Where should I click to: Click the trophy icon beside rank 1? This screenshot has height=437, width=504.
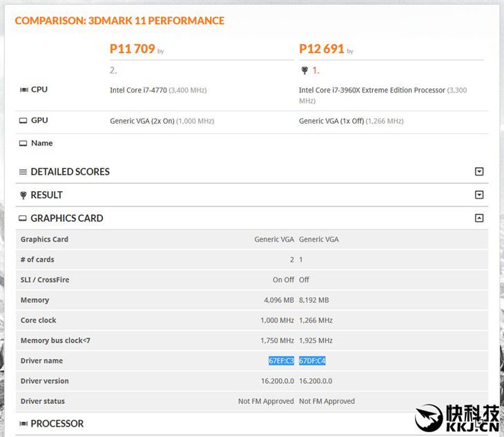(304, 70)
